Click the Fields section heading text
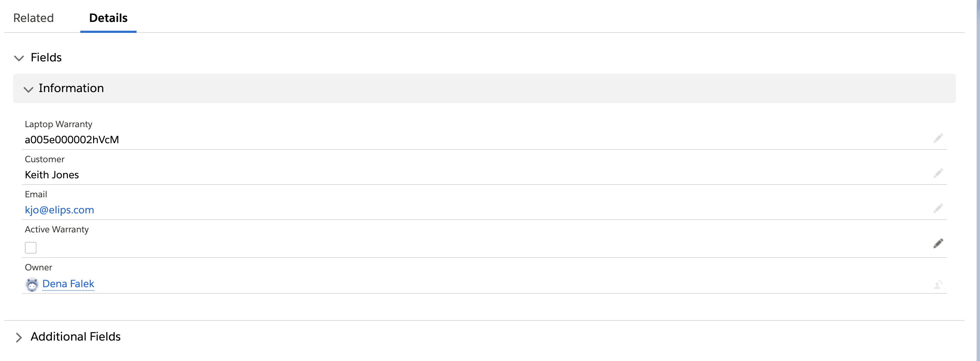980x361 pixels. click(x=46, y=57)
